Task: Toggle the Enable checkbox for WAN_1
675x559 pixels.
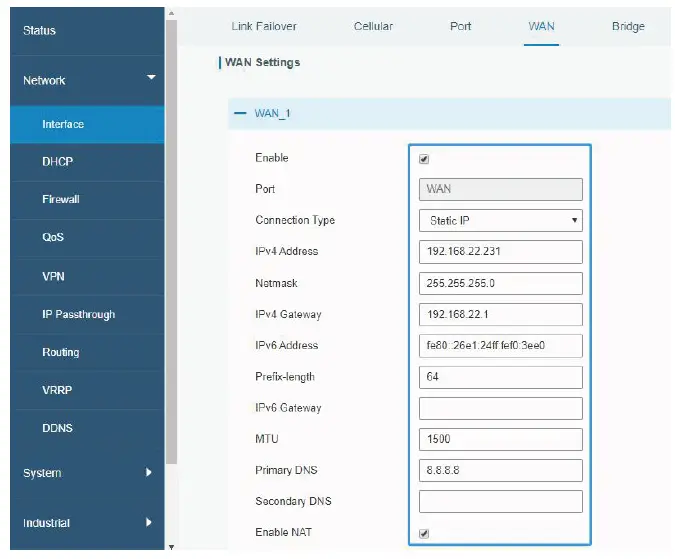Action: [424, 159]
